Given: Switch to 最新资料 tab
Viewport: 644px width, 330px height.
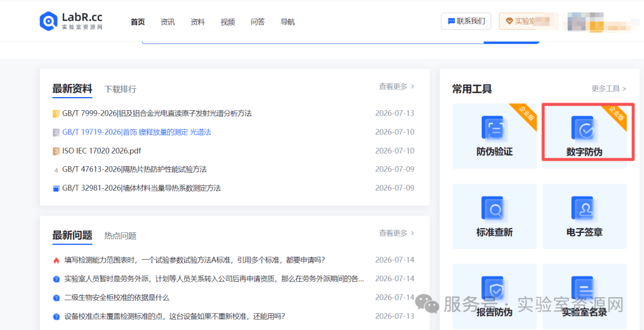Looking at the screenshot, I should [72, 89].
